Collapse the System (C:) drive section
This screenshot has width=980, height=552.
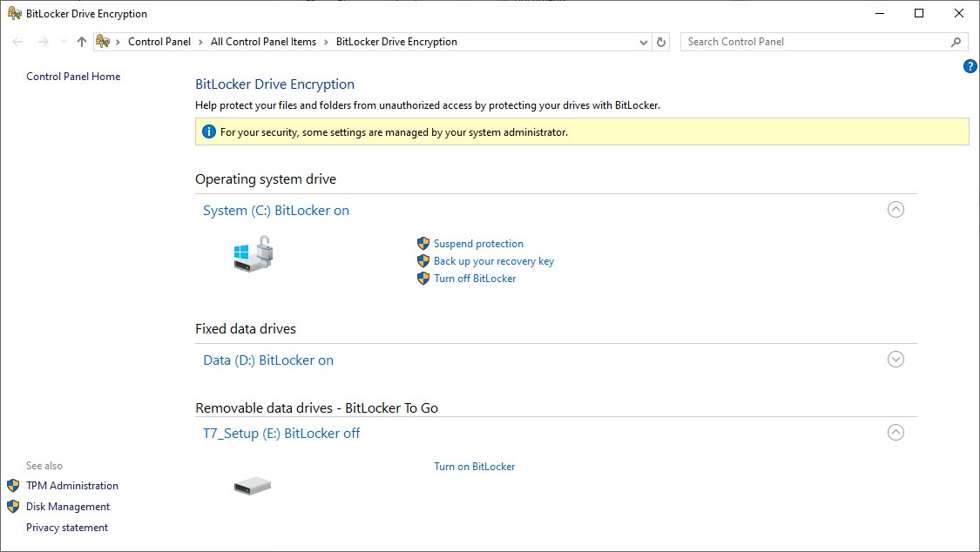pos(896,209)
